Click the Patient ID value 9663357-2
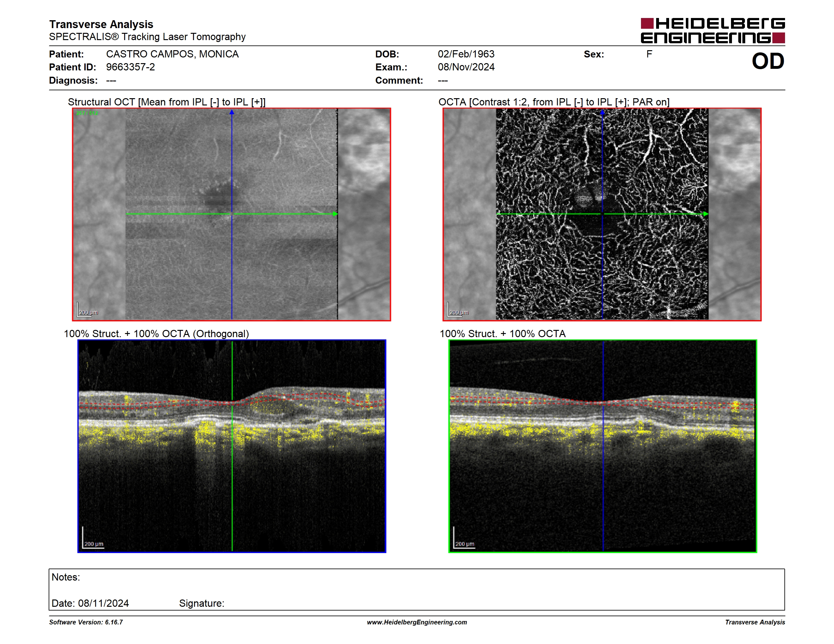 130,67
